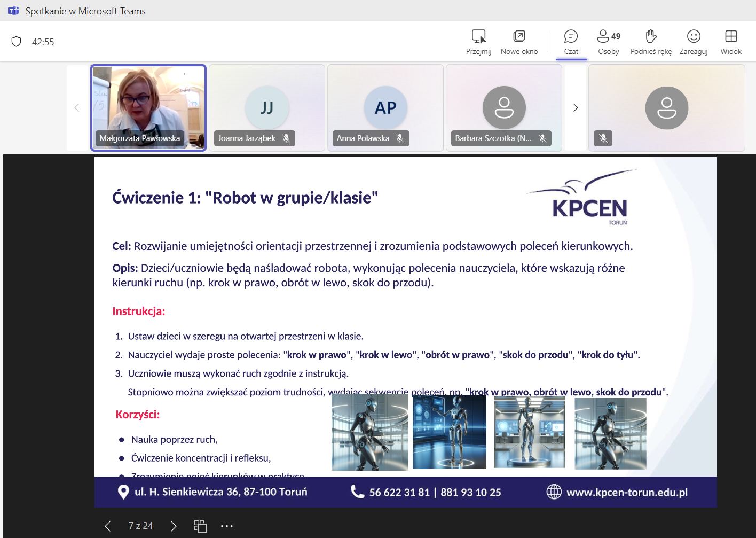Click the Spotkanie w Microsoft Teams title
The width and height of the screenshot is (756, 538).
(85, 11)
